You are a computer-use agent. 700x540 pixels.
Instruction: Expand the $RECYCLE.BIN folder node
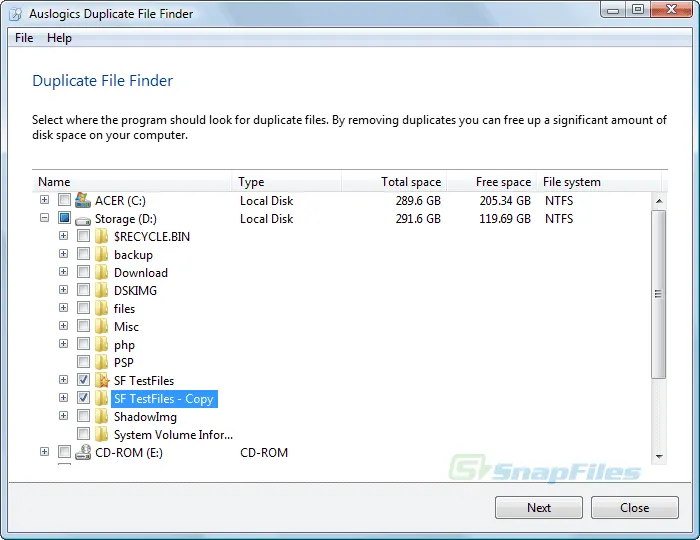pos(63,236)
